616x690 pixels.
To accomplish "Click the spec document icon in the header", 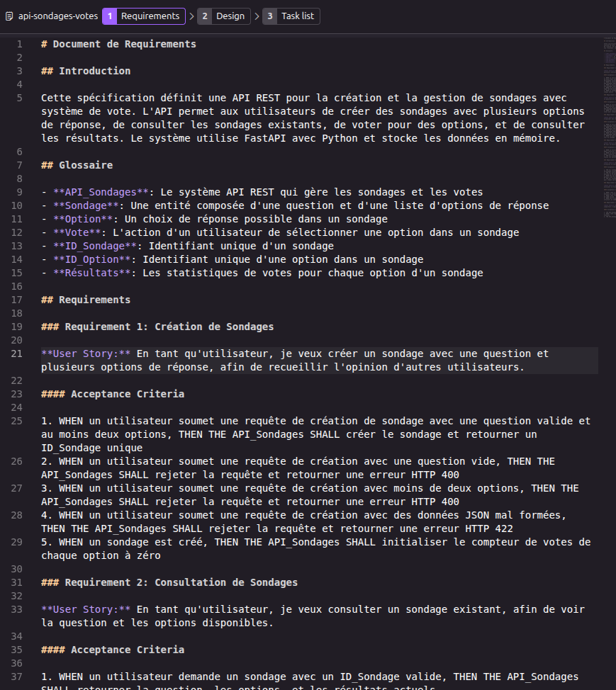I will click(9, 16).
